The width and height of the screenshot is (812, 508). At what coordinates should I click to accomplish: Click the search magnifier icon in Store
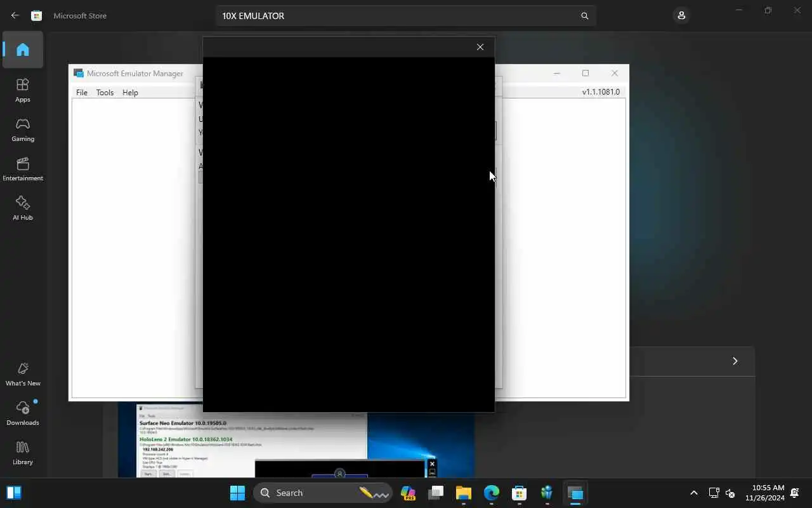tap(585, 16)
